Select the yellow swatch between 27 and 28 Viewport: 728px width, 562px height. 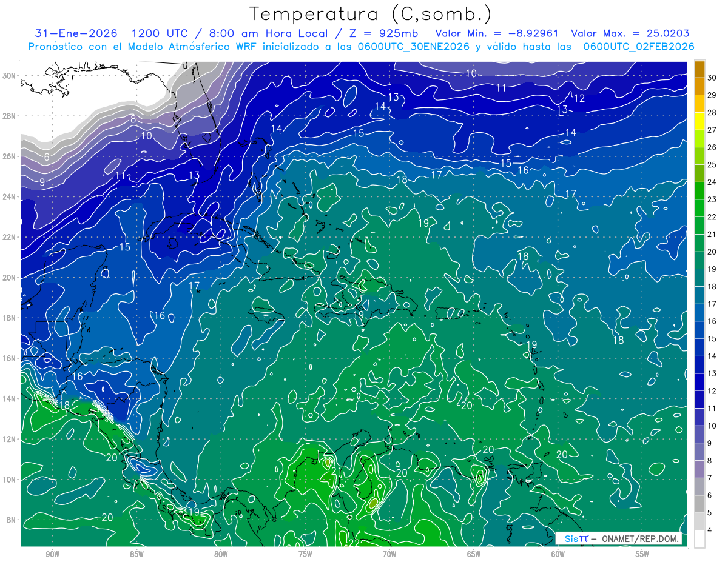point(699,121)
